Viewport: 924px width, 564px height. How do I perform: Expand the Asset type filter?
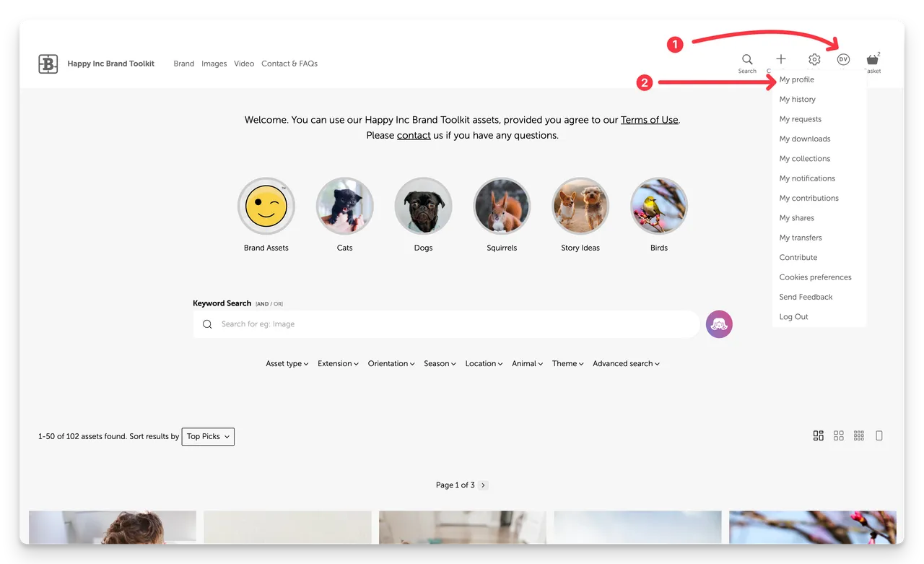tap(287, 364)
